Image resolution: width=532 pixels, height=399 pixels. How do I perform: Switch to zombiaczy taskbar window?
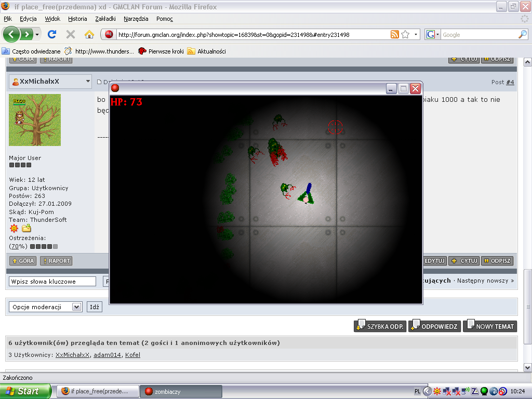pyautogui.click(x=181, y=391)
